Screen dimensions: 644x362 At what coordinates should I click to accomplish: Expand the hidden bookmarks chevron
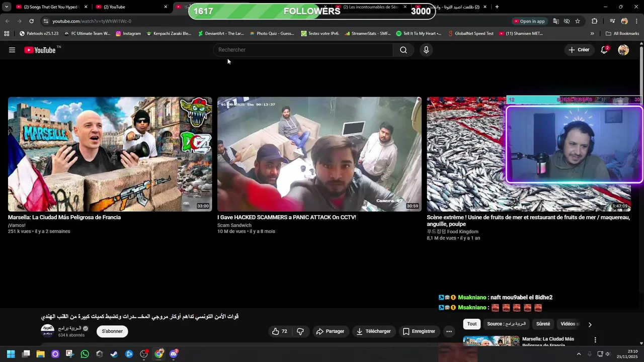(592, 34)
